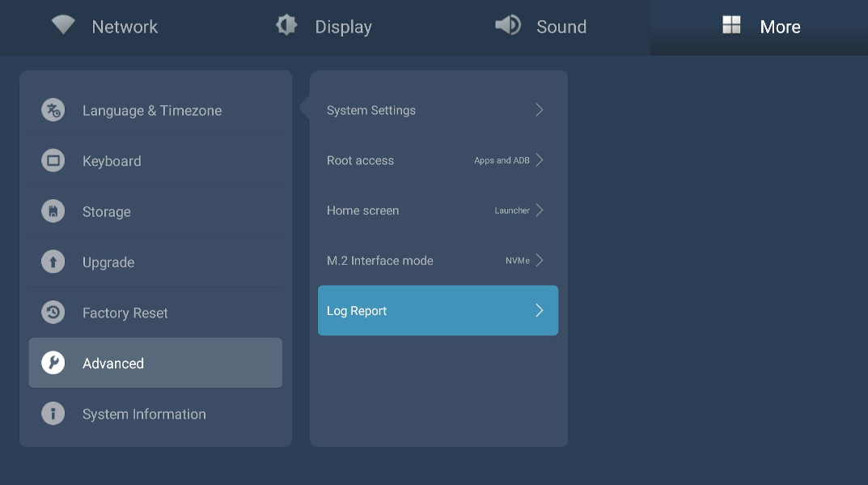Open M.2 Interface mode NVMe chevron
Screen dimensions: 868x485
point(540,261)
